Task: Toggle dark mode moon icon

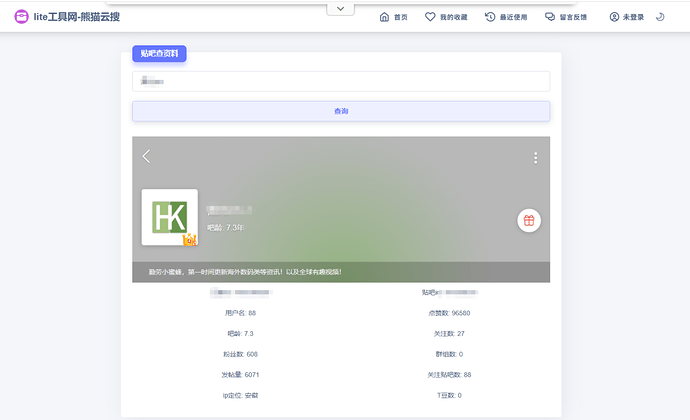Action: (660, 17)
